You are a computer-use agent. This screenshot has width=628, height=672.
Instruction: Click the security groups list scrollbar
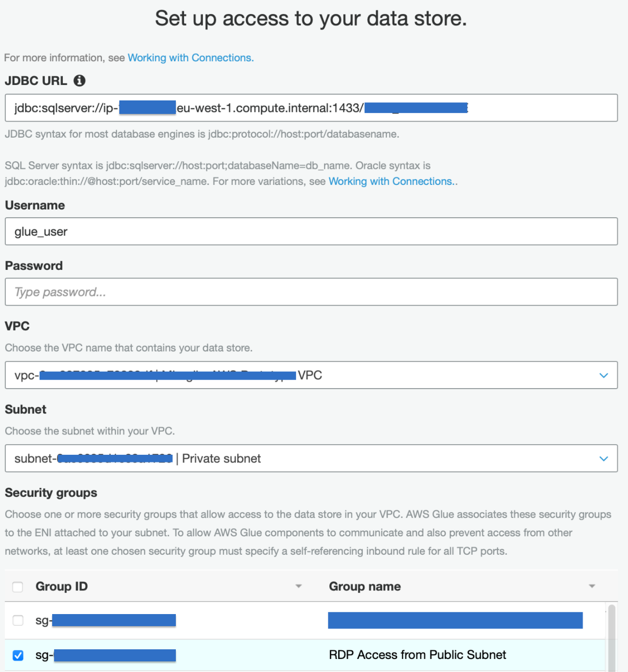click(612, 637)
